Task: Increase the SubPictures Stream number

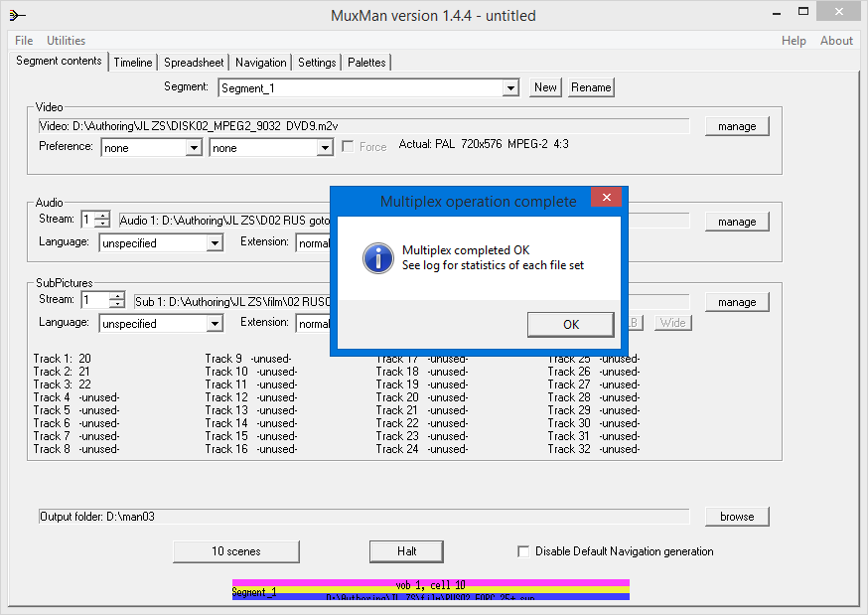Action: click(x=117, y=296)
